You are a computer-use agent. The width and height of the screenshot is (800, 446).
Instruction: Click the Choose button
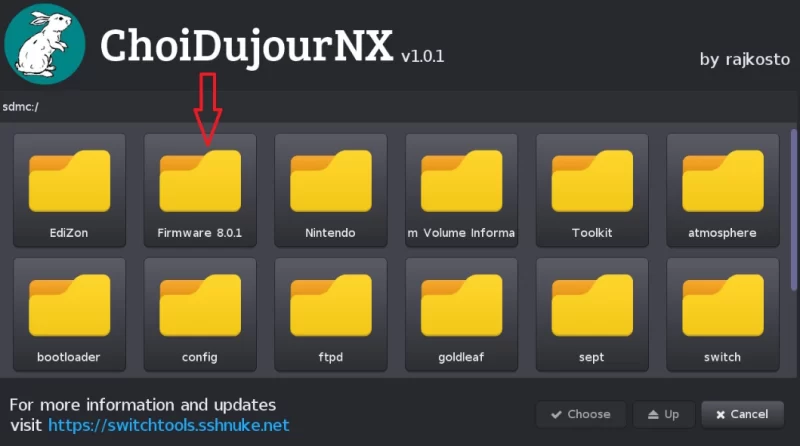pos(581,414)
